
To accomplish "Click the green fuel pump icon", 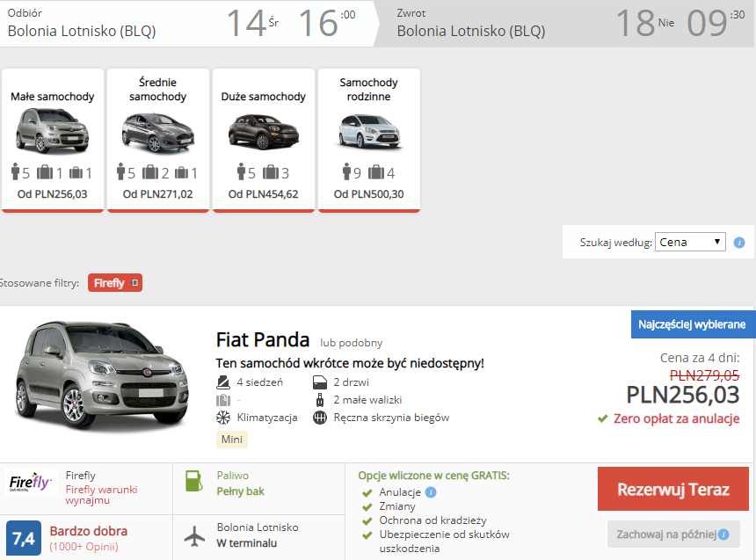I will (193, 481).
